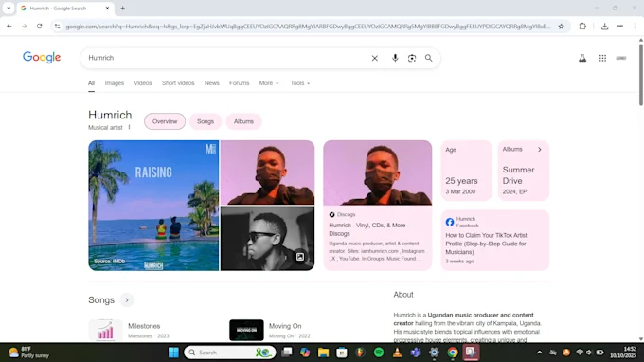This screenshot has height=362, width=644.
Task: Click the Age 25 years card
Action: (x=467, y=171)
